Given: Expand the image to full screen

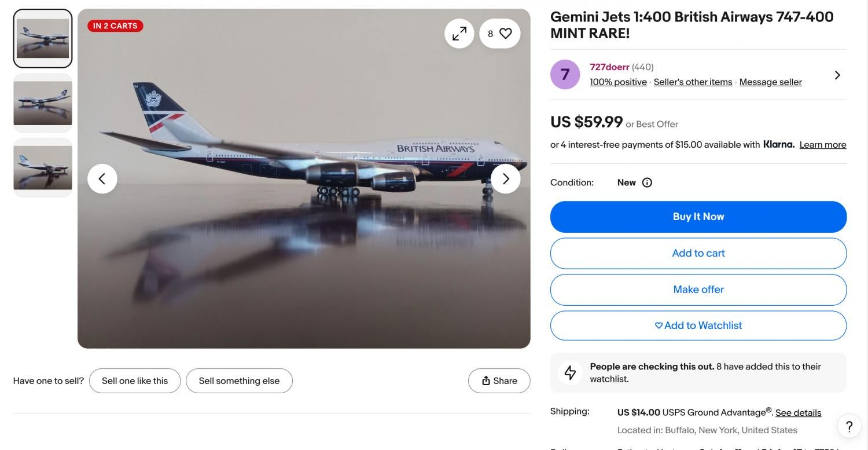Looking at the screenshot, I should (x=459, y=34).
